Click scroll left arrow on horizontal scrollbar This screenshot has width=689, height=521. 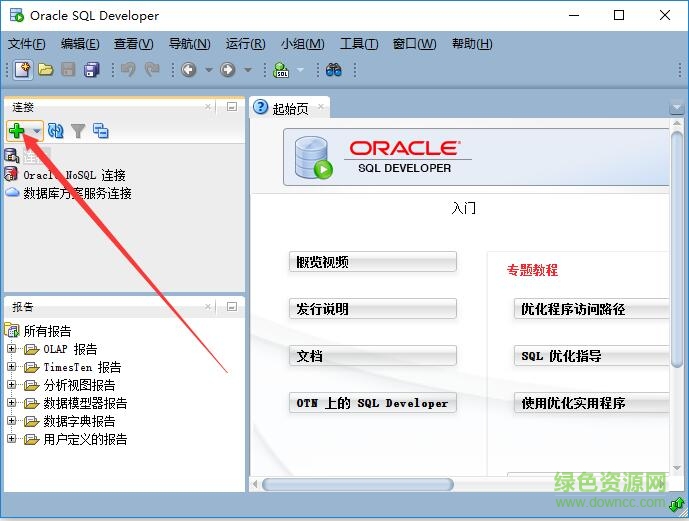point(255,485)
